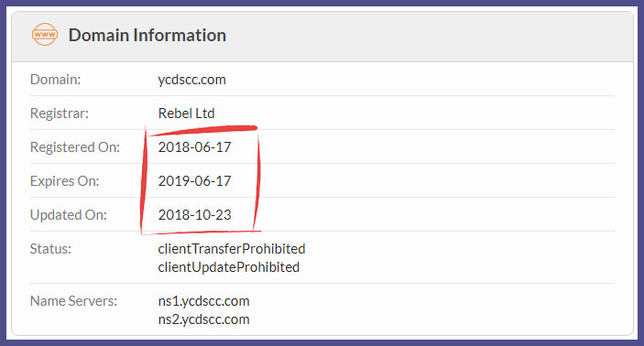Click the orange www globe icon
This screenshot has height=346, width=644.
pyautogui.click(x=45, y=35)
